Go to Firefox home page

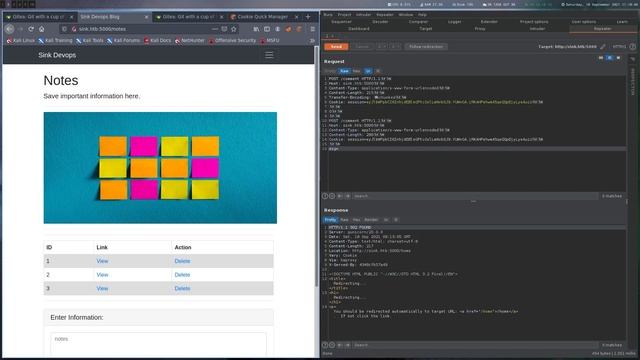42,29
